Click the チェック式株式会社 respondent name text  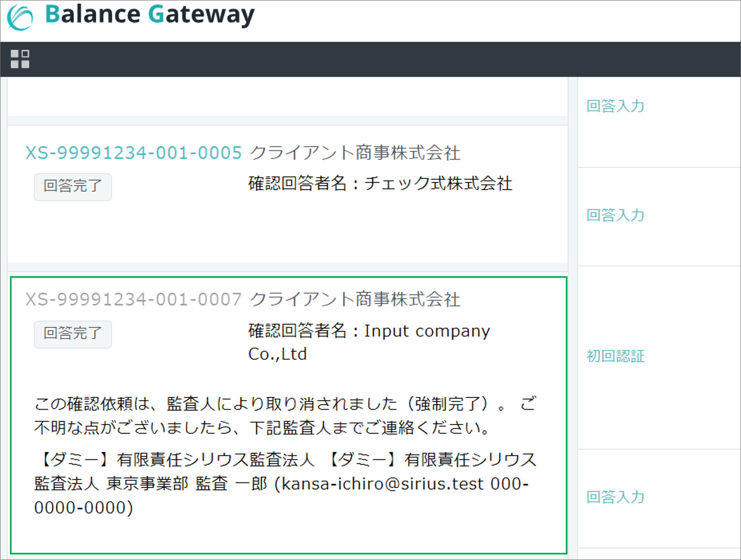click(x=438, y=184)
